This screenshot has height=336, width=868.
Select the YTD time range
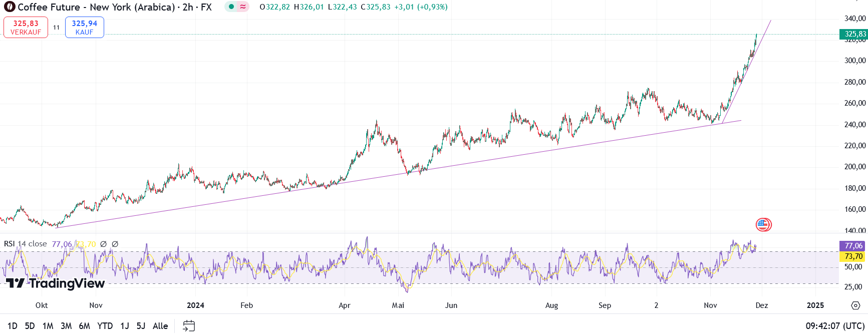coord(105,326)
